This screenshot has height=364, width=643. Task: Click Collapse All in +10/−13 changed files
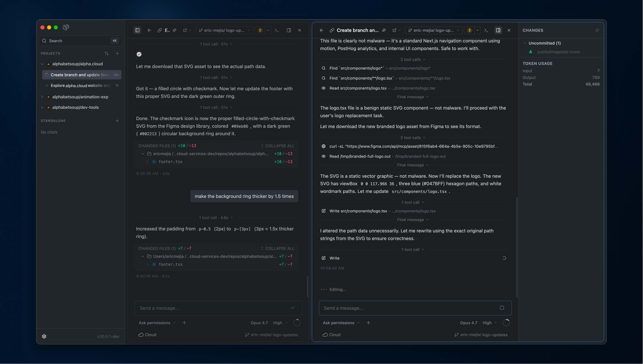(277, 146)
